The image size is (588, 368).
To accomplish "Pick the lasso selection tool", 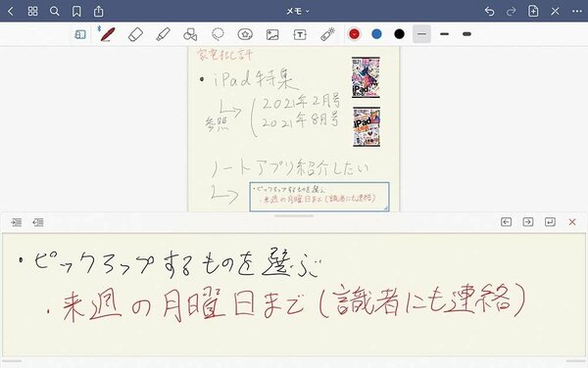I will pos(218,34).
